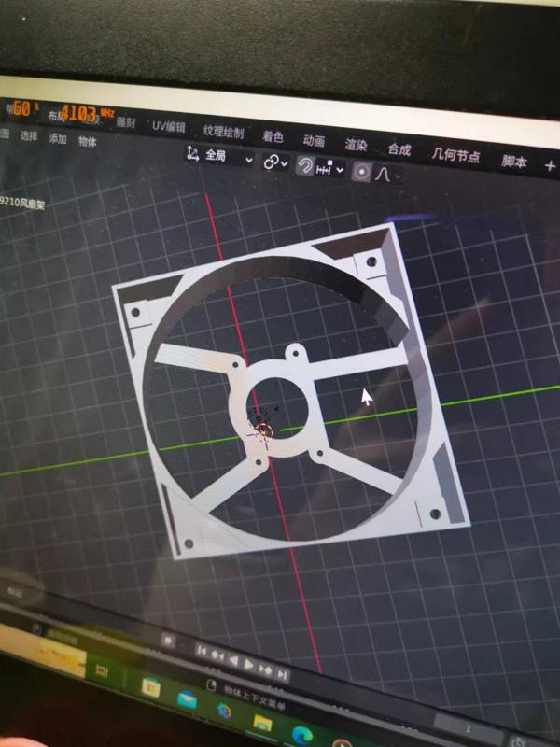Open the Mail app from the taskbar
This screenshot has height=747, width=560.
(187, 699)
